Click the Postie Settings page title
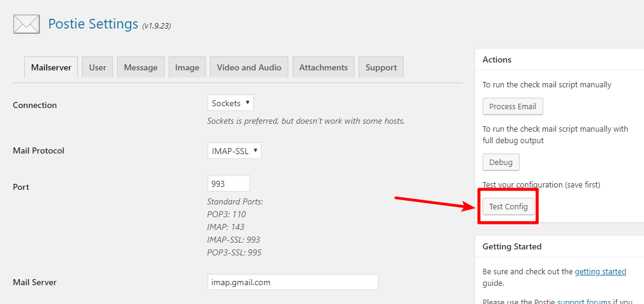The image size is (644, 304). [x=93, y=24]
